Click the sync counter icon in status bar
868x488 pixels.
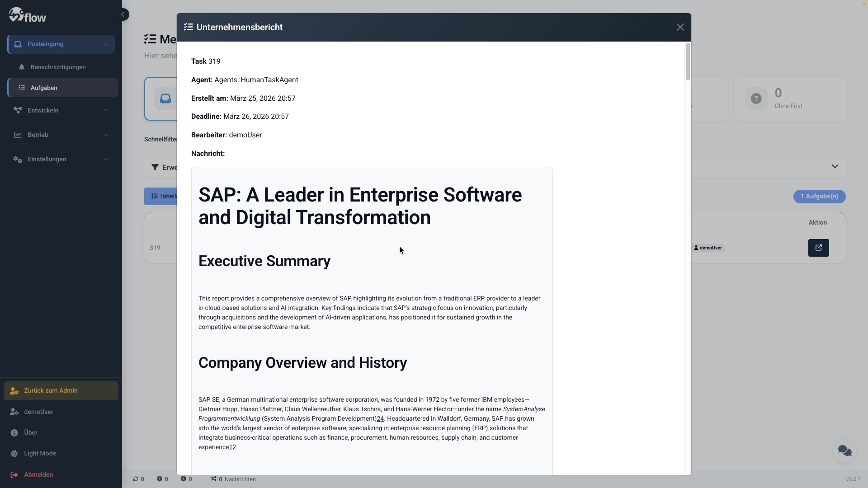[x=136, y=479]
